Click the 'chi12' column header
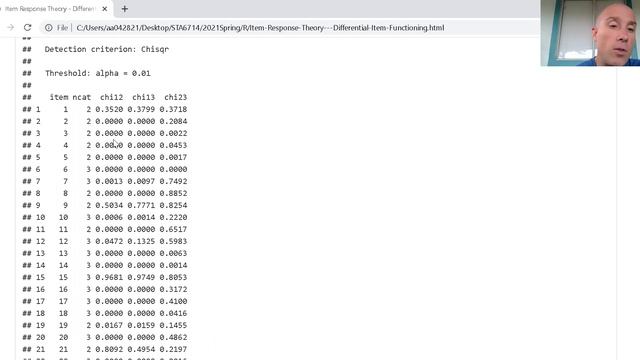640x360 pixels. pyautogui.click(x=111, y=97)
